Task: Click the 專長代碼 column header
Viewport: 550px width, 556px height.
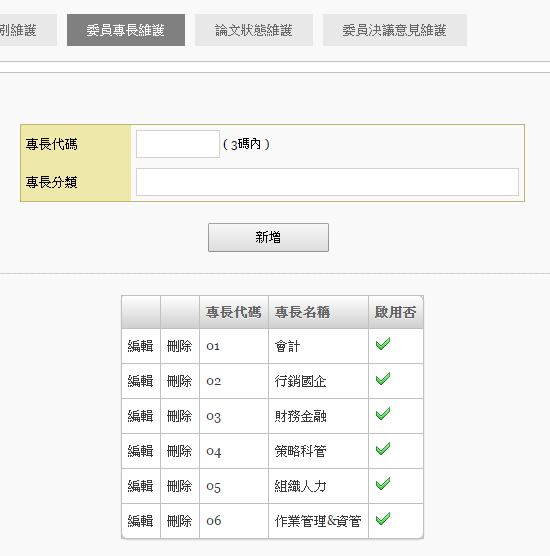Action: (234, 312)
